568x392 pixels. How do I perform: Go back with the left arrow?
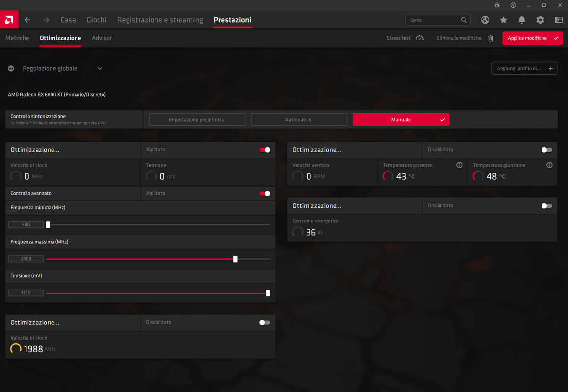pos(27,20)
